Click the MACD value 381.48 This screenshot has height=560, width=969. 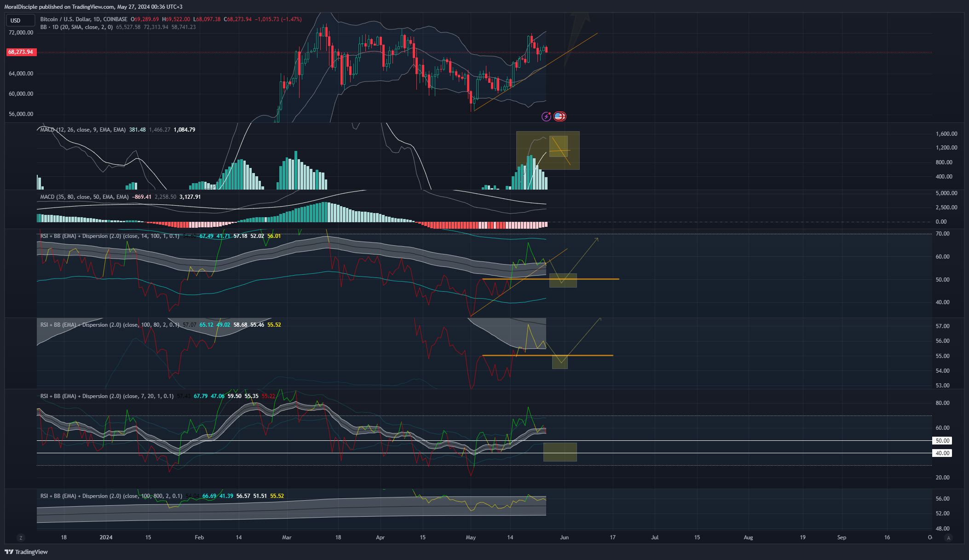point(138,130)
